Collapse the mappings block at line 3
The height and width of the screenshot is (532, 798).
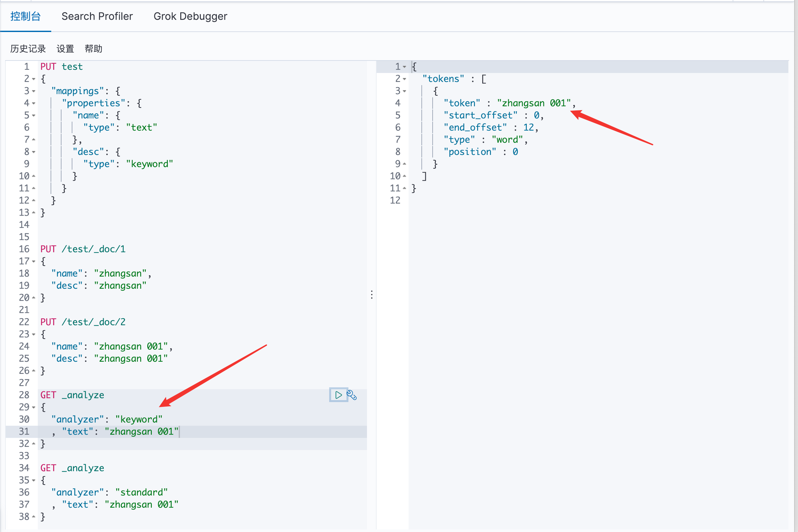34,91
